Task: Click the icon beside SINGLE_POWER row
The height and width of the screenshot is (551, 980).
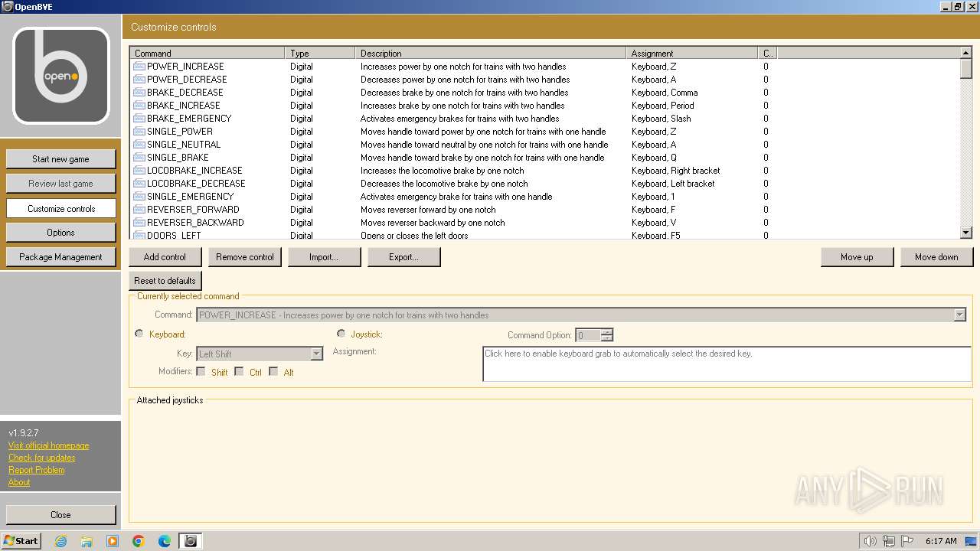Action: coord(139,132)
